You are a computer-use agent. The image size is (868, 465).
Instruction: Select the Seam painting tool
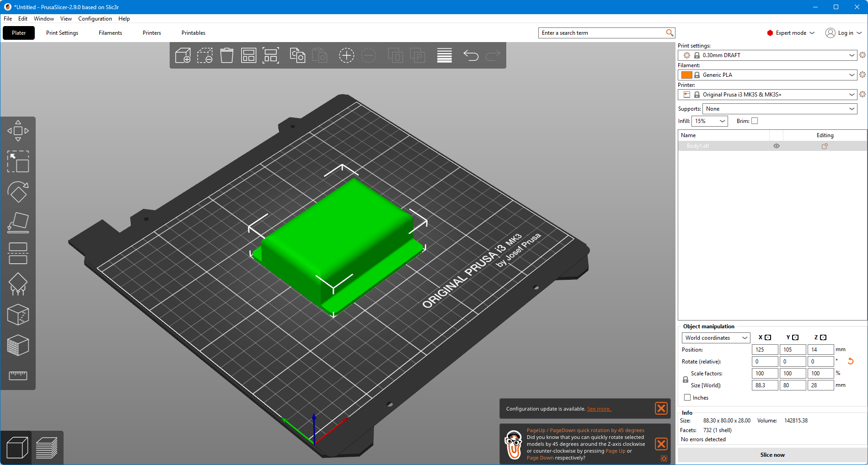[x=18, y=315]
